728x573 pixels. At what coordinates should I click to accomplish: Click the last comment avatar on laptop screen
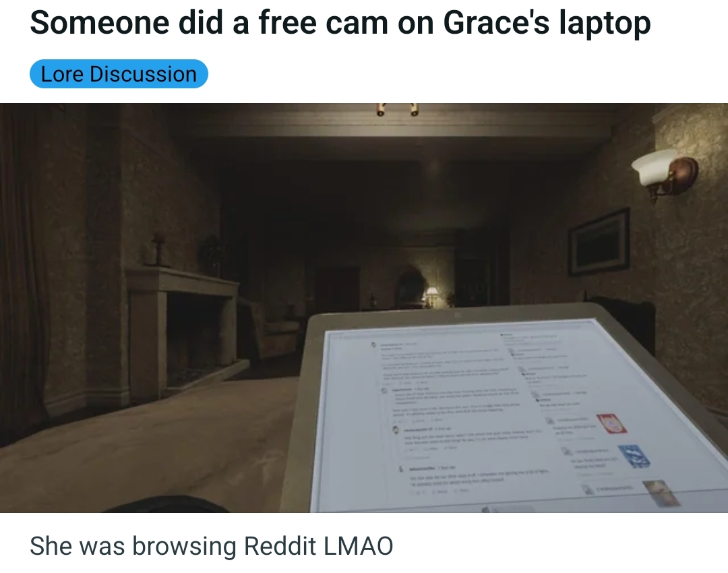402,469
